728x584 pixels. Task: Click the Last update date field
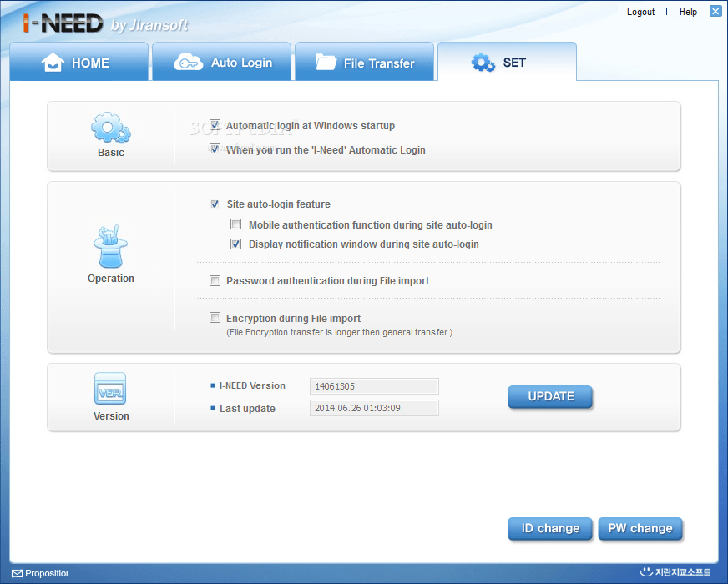point(374,408)
